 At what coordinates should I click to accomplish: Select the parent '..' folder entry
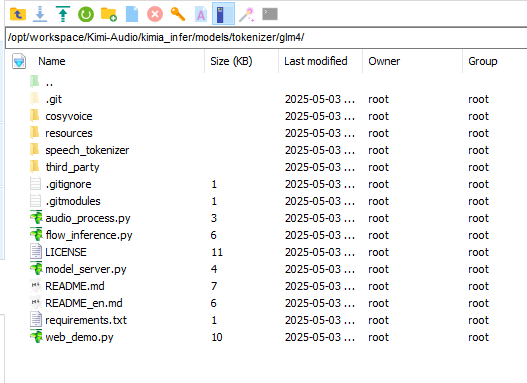coord(49,82)
